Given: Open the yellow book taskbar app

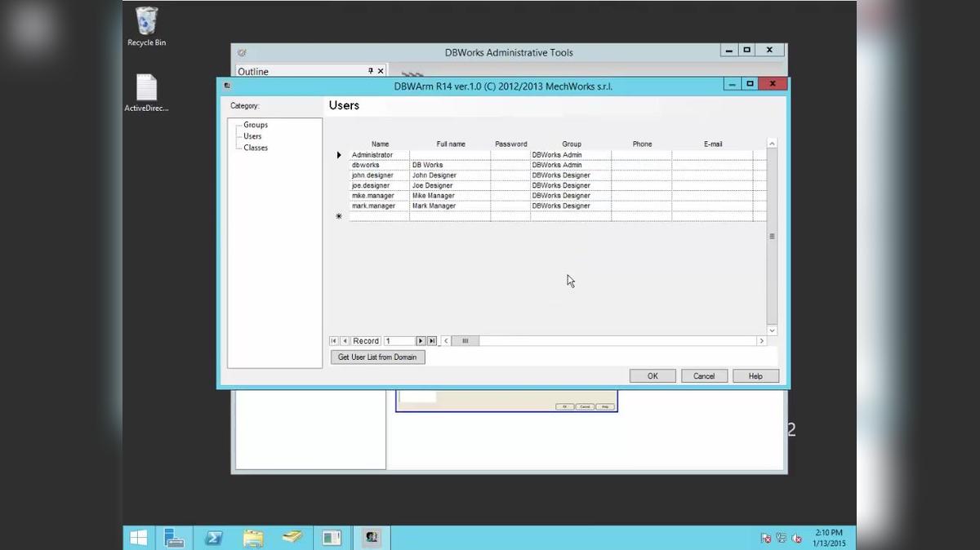Looking at the screenshot, I should (292, 538).
